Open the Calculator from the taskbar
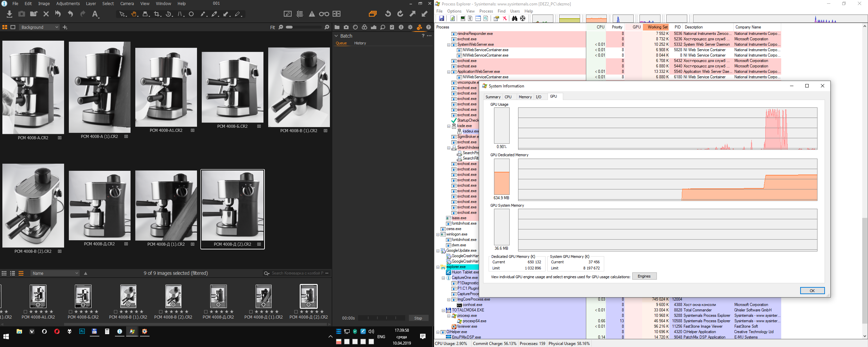The width and height of the screenshot is (868, 347). pyautogui.click(x=107, y=331)
